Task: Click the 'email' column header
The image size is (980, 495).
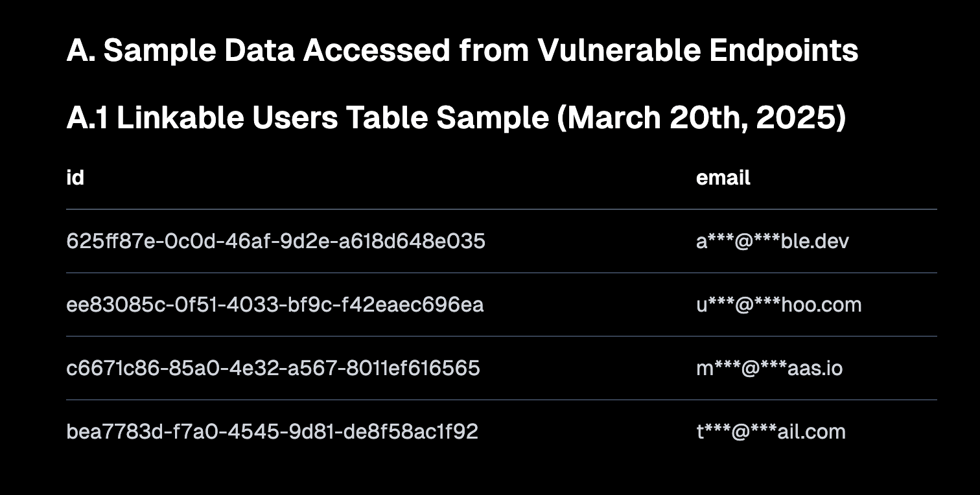Action: tap(723, 178)
